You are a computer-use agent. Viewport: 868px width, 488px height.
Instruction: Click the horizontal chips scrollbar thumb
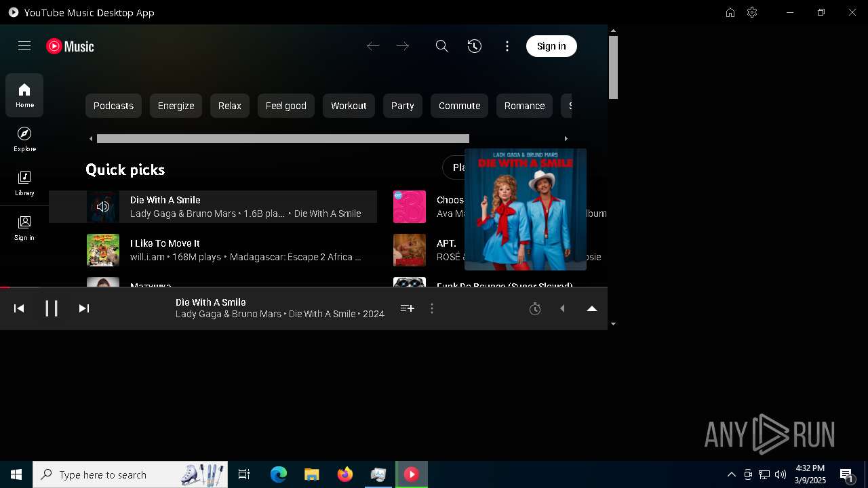[x=283, y=139]
